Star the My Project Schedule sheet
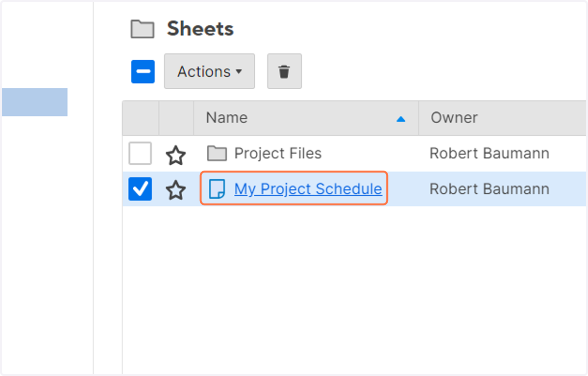The image size is (588, 376). (175, 190)
